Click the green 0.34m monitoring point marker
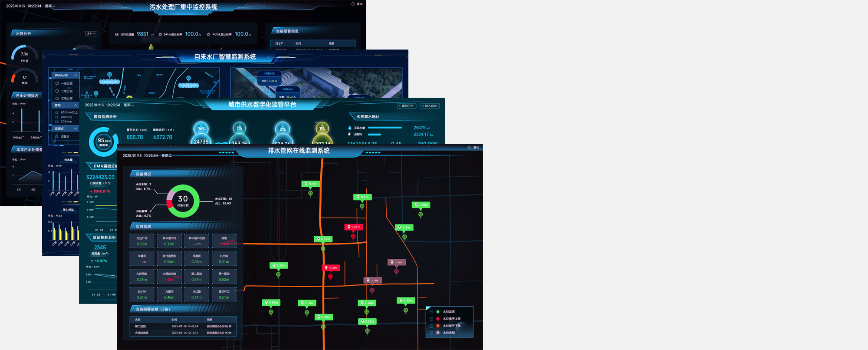Image resolution: width=868 pixels, height=350 pixels. pos(367,303)
